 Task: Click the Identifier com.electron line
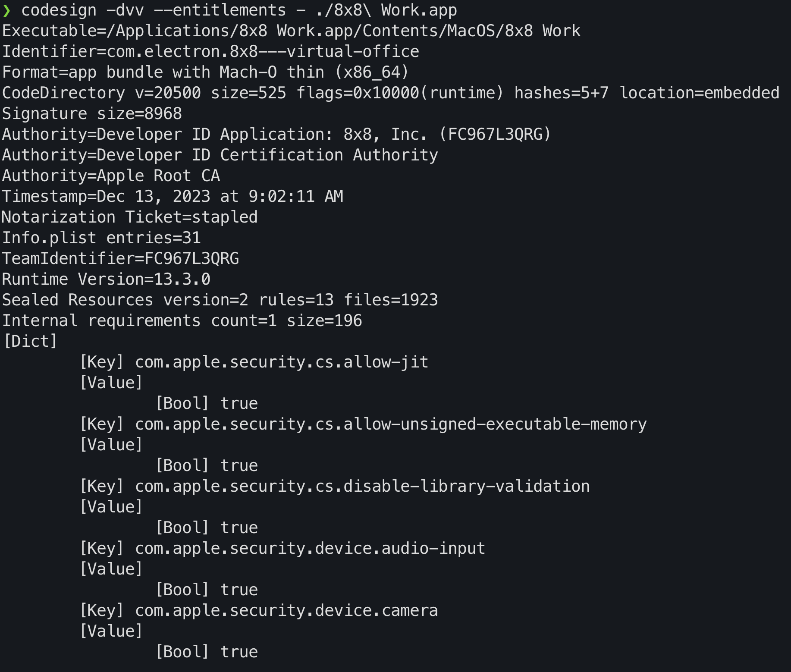[x=210, y=52]
